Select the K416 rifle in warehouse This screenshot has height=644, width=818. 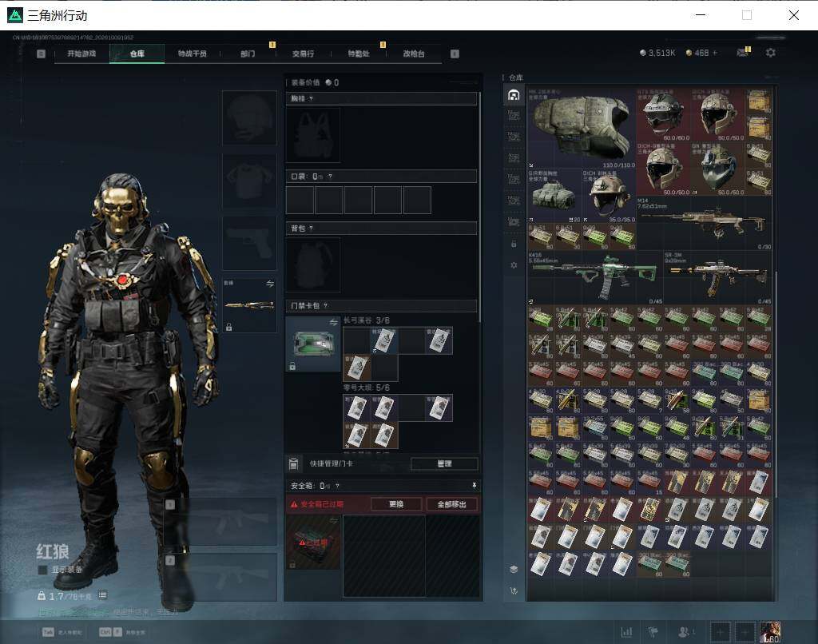[x=595, y=278]
